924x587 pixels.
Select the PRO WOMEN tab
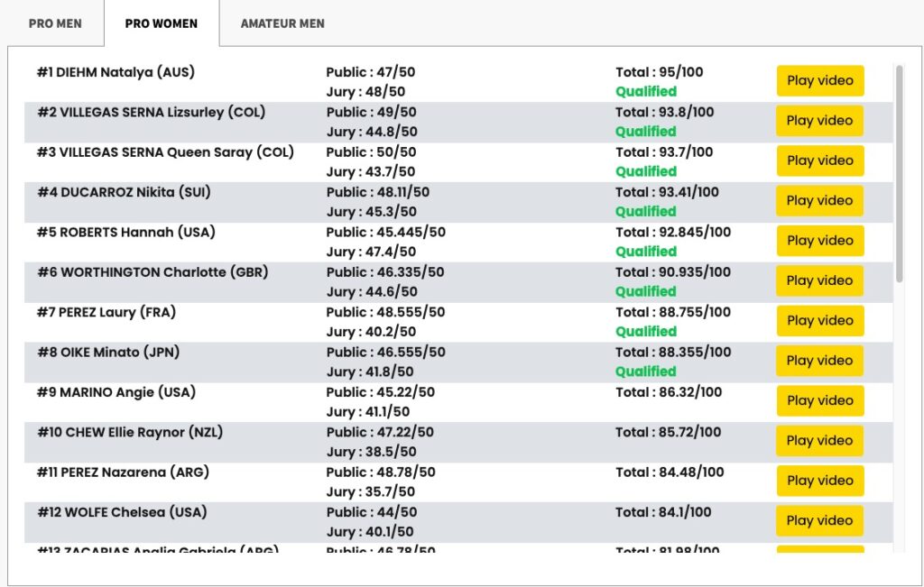click(162, 23)
